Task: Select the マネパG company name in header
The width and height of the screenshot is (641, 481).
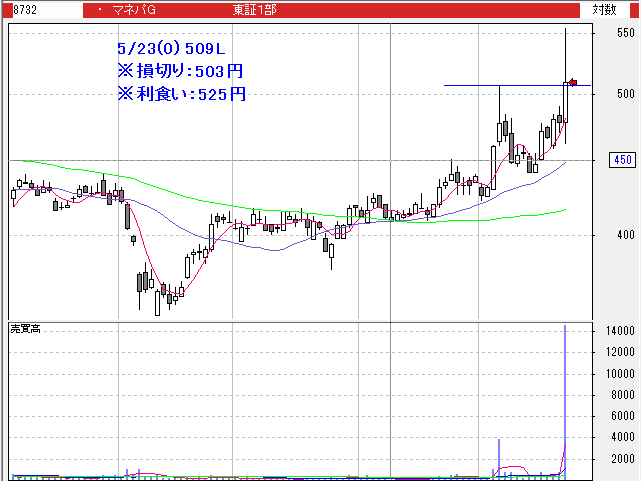Action: (x=140, y=10)
